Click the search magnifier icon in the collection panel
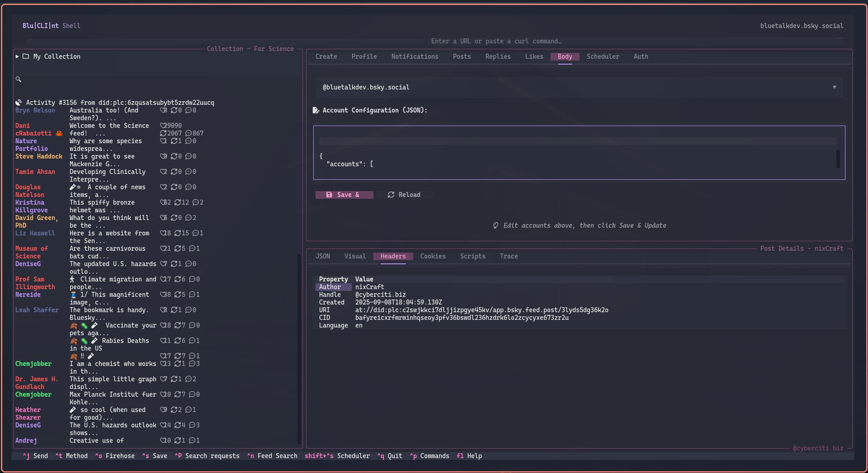Image resolution: width=868 pixels, height=473 pixels. [x=19, y=80]
